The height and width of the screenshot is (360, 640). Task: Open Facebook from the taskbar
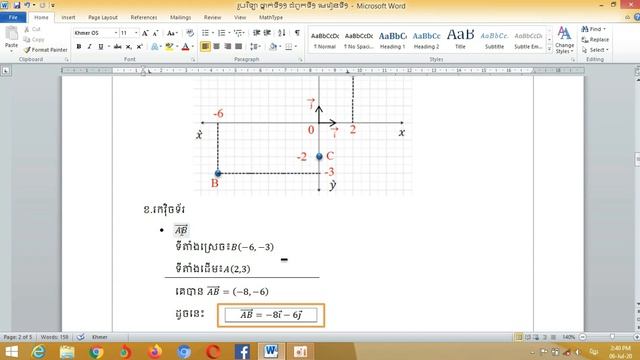point(242,351)
